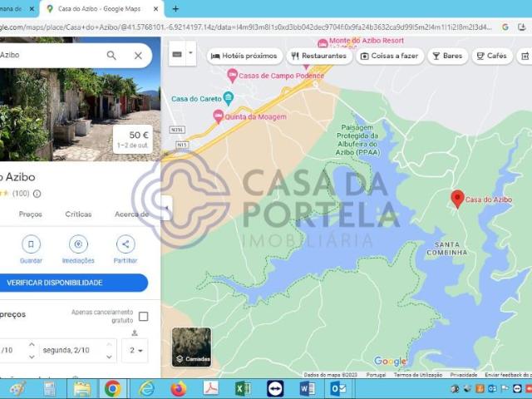The image size is (532, 399).
Task: Click the keyboard input tool icon
Action: (177, 54)
